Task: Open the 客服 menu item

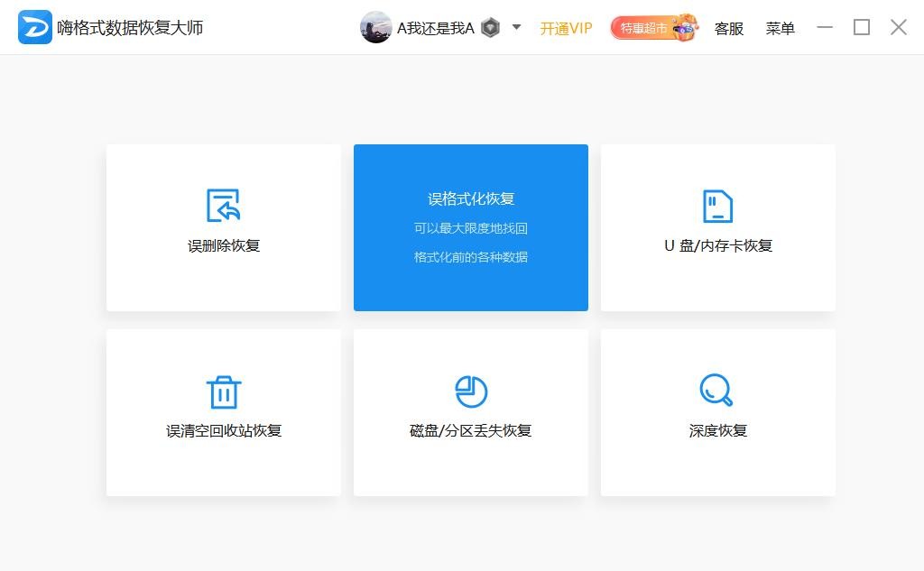Action: [x=728, y=28]
